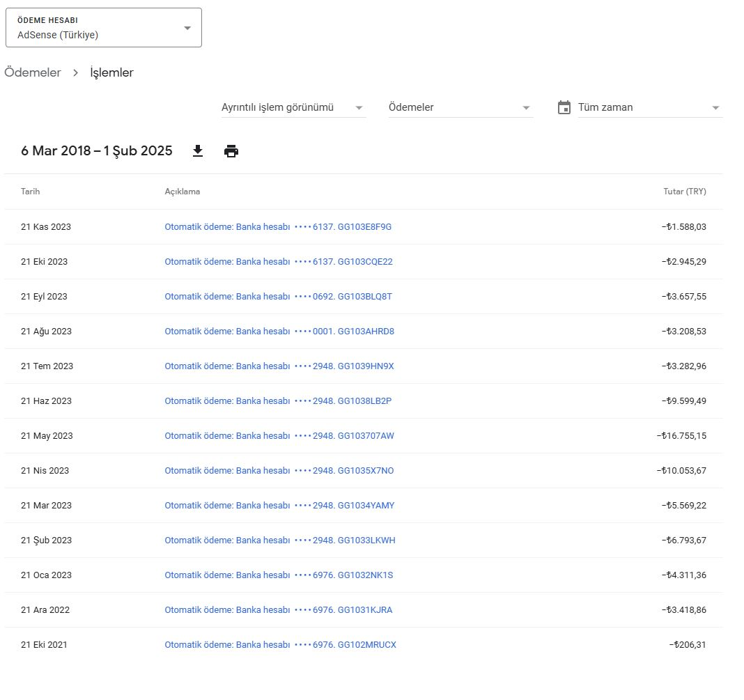Select date cell 21 Mar 2023
Image resolution: width=744 pixels, height=700 pixels.
click(46, 506)
